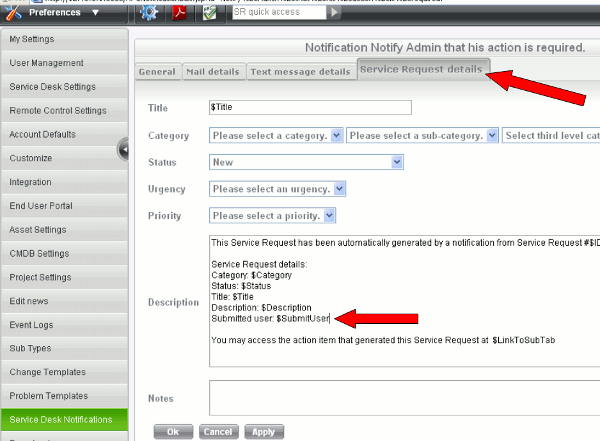Click into the Title input field
This screenshot has height=441, width=600.
click(x=310, y=108)
